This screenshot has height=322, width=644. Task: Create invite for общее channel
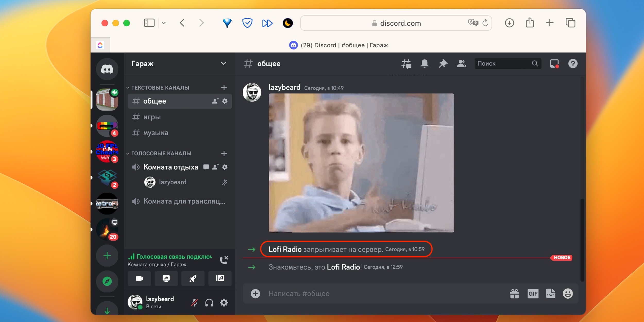pos(215,101)
